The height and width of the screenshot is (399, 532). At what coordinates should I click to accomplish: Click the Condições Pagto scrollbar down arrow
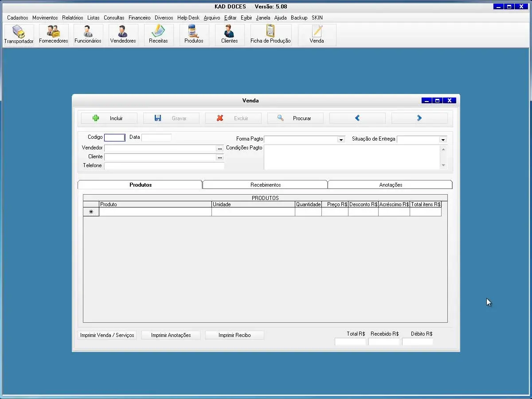[x=444, y=165]
